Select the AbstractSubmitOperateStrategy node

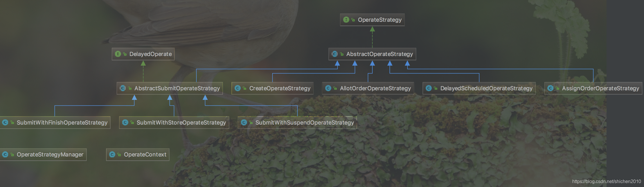coord(170,88)
